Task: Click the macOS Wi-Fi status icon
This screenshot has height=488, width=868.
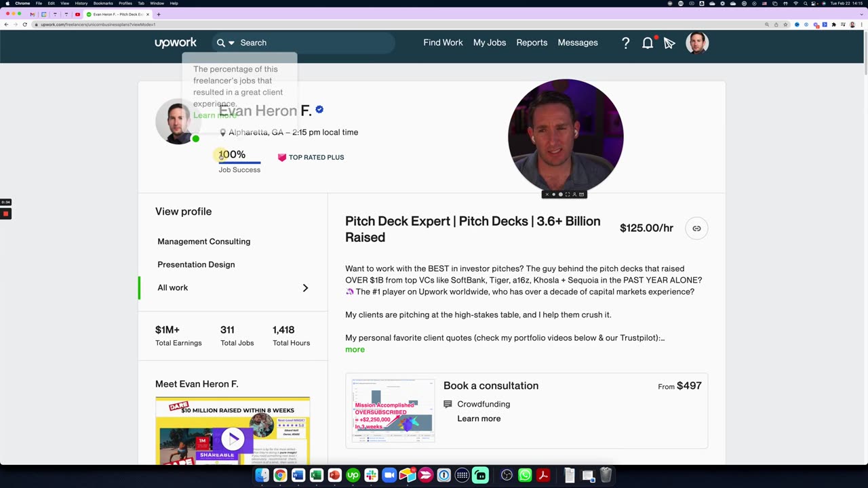Action: point(795,3)
